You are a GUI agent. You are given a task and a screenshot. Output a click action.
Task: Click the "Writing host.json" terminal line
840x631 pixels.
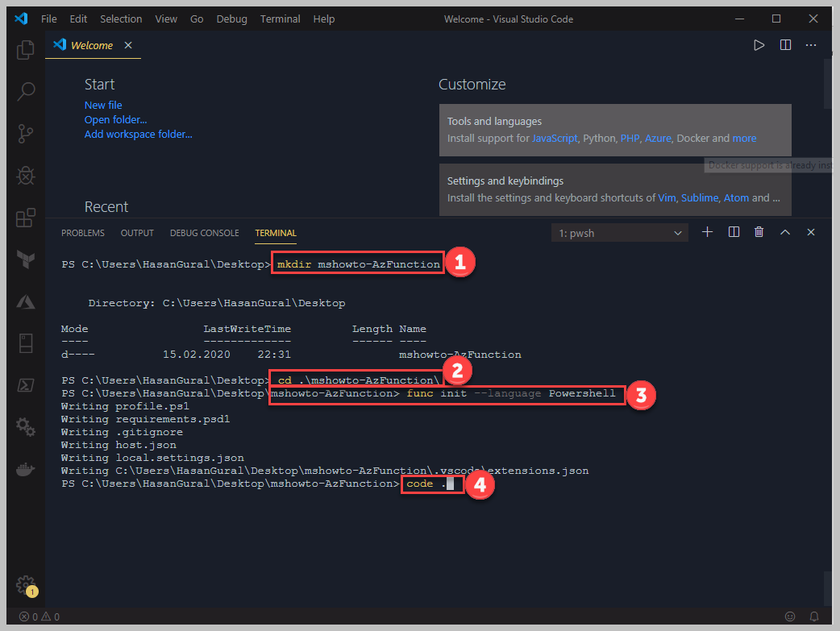(x=119, y=445)
